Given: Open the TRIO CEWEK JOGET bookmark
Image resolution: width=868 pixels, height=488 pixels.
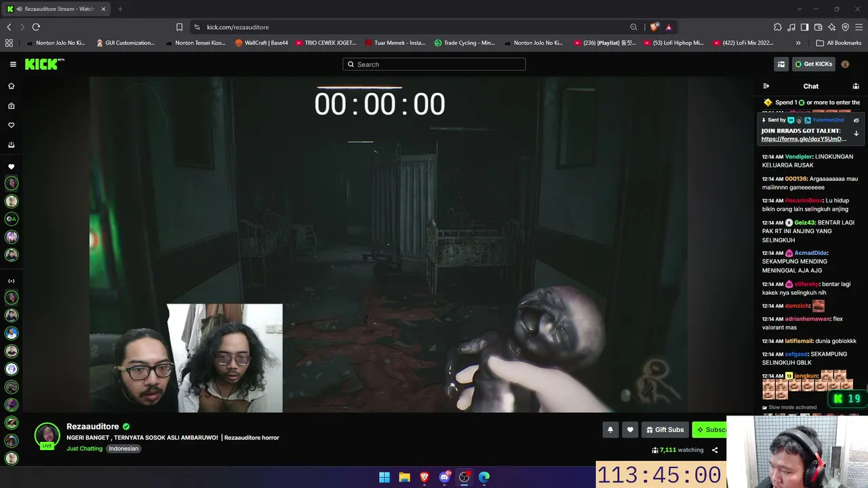Looking at the screenshot, I should click(x=326, y=43).
